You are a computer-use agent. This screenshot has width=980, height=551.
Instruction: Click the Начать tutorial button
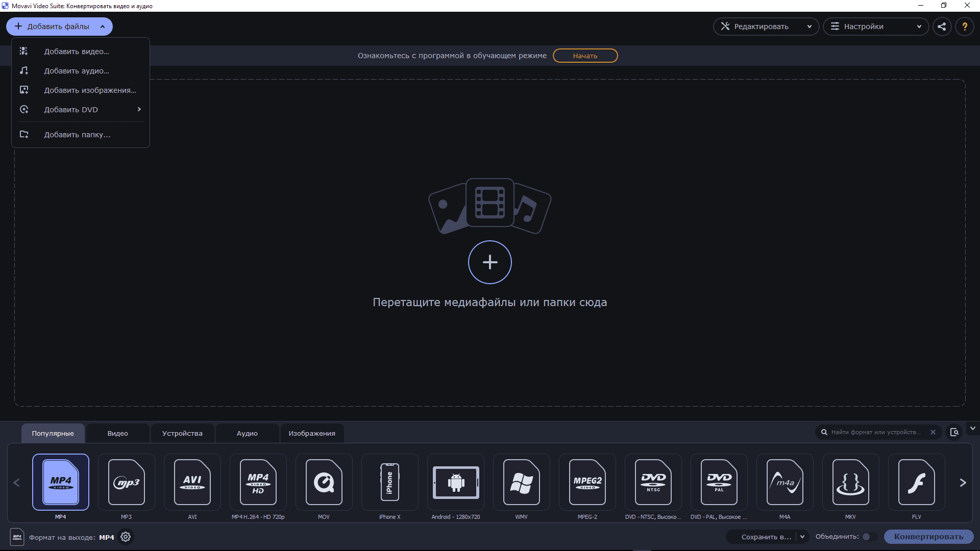click(x=585, y=56)
